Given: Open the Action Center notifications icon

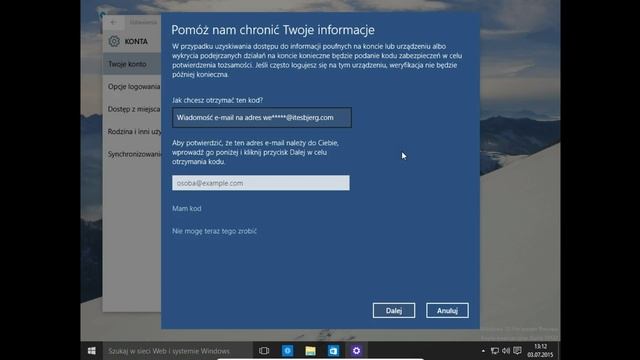Looking at the screenshot, I should (517, 351).
